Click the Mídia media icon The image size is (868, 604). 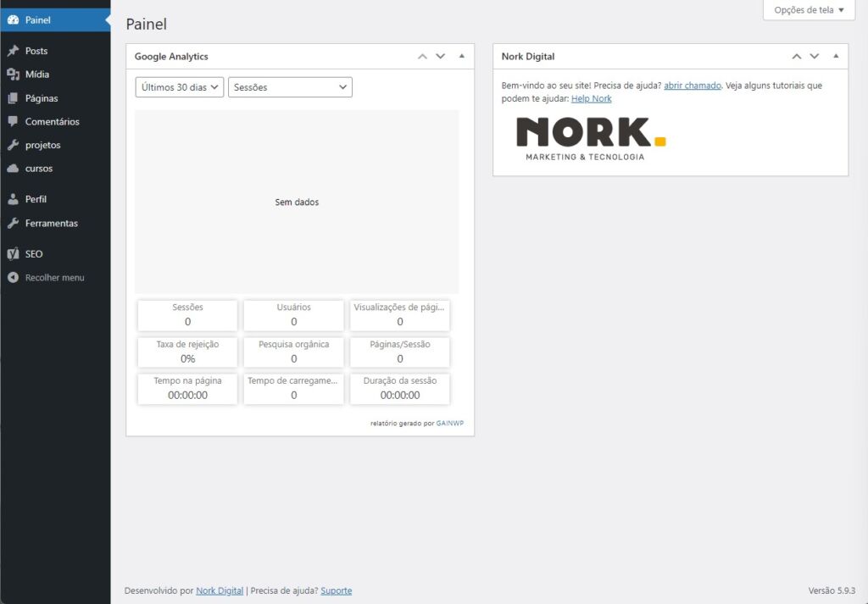[13, 74]
